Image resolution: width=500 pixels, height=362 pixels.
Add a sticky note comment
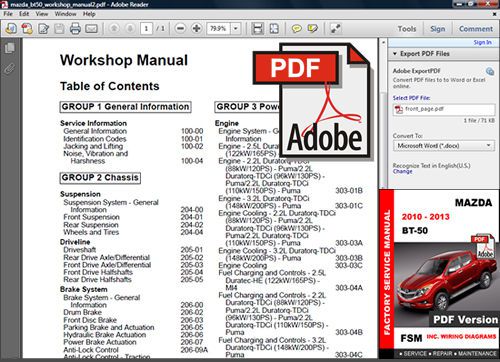point(296,29)
